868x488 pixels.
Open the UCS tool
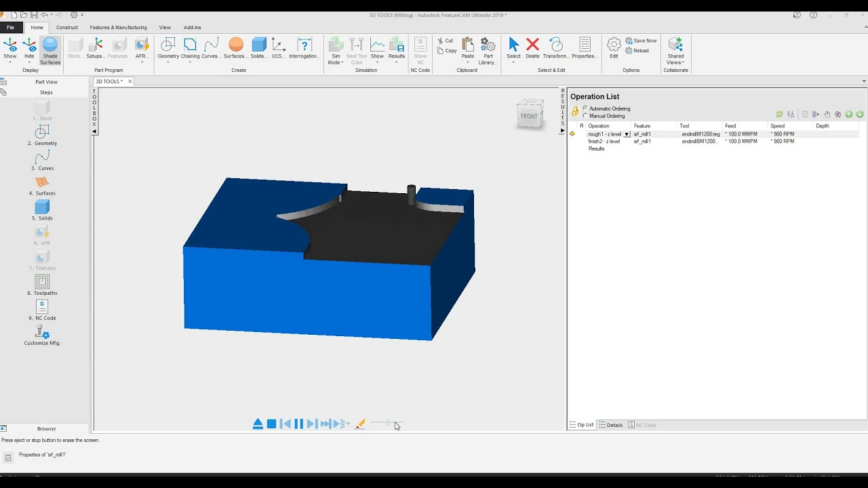pos(278,48)
